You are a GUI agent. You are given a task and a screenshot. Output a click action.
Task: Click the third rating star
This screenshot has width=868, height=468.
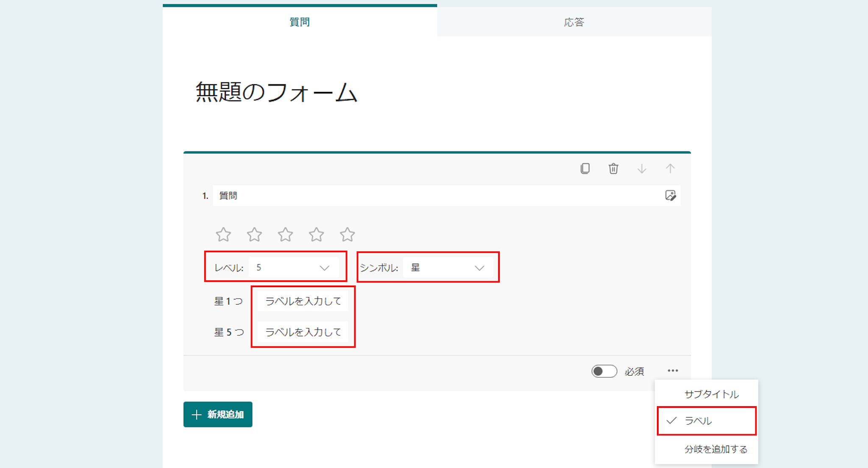tap(285, 234)
